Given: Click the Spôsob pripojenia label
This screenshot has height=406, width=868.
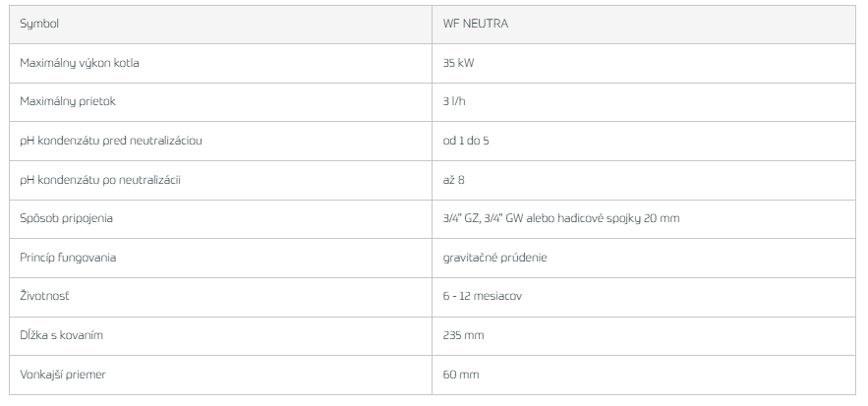Looking at the screenshot, I should point(66,219).
